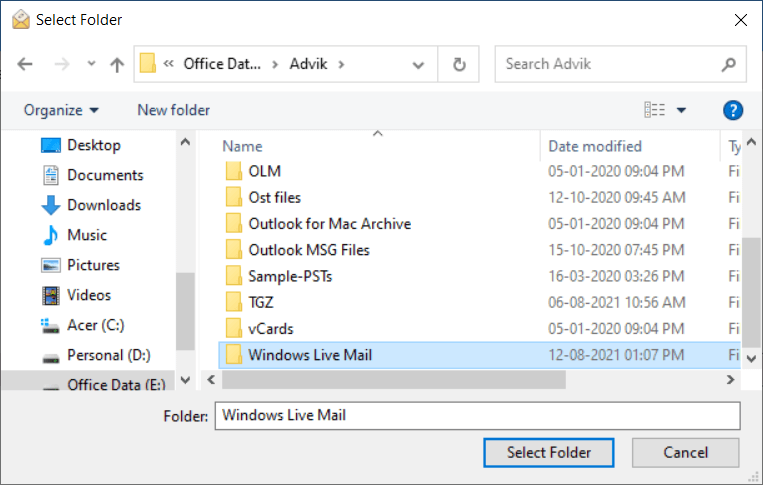Click date 12-10-2020 09:45 AM
This screenshot has width=763, height=485.
(x=617, y=198)
